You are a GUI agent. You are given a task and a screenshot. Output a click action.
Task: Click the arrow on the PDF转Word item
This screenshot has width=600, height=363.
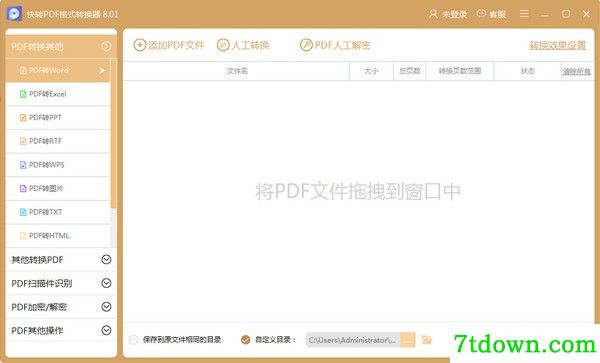click(x=101, y=70)
